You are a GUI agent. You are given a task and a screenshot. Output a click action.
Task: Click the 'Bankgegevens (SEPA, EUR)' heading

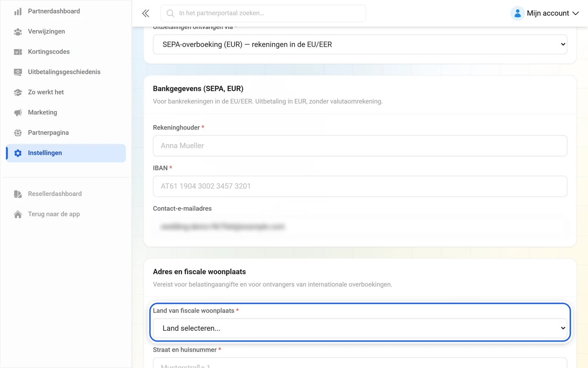pyautogui.click(x=198, y=89)
